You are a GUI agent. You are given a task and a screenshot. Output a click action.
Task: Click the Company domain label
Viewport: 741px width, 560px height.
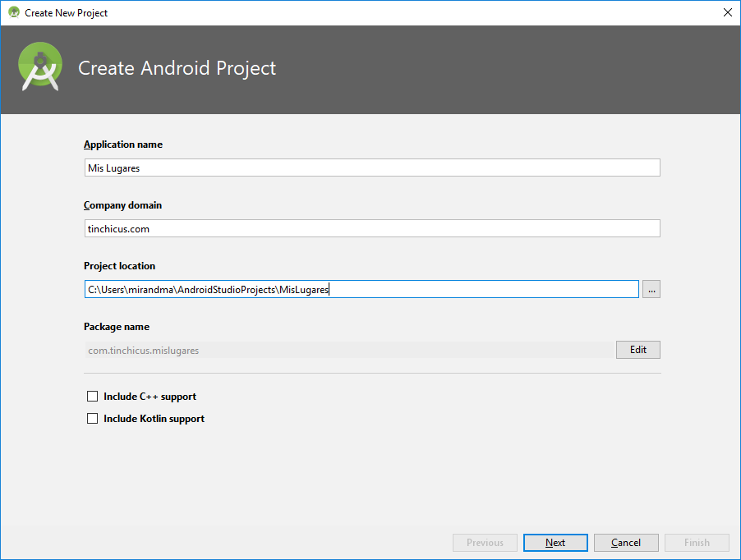[122, 205]
